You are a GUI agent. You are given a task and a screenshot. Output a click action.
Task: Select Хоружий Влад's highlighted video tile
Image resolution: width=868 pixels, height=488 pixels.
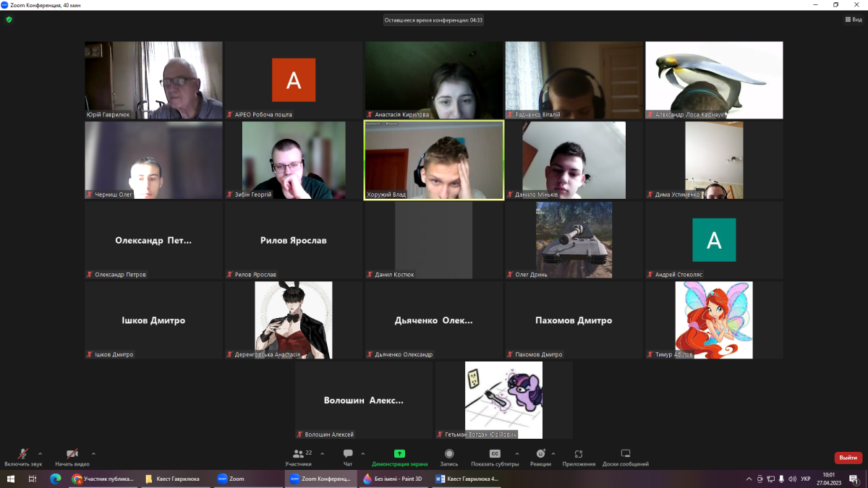click(434, 160)
